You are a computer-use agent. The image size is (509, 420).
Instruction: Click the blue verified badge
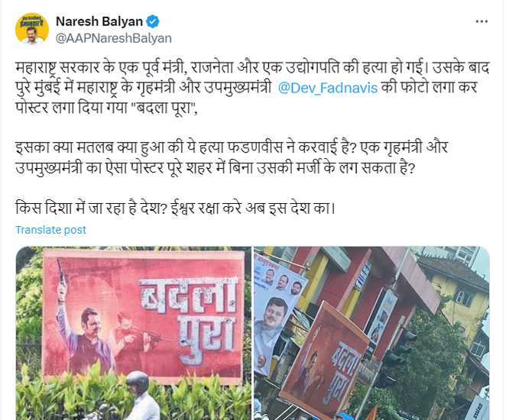point(153,21)
